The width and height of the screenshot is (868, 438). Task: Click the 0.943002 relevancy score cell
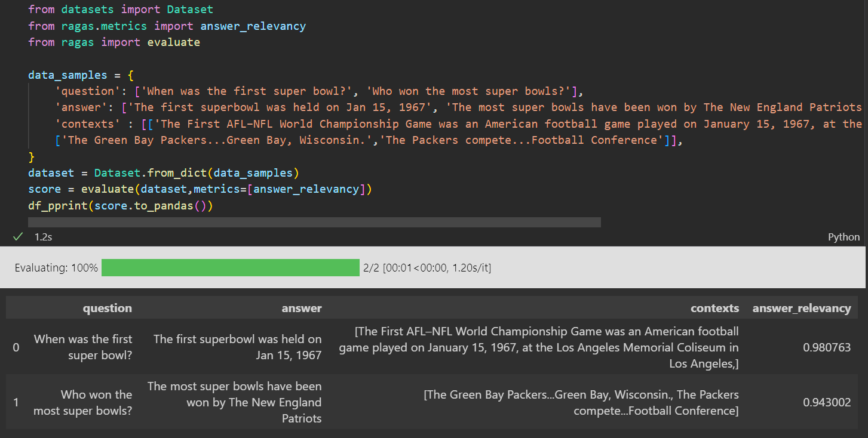click(827, 402)
